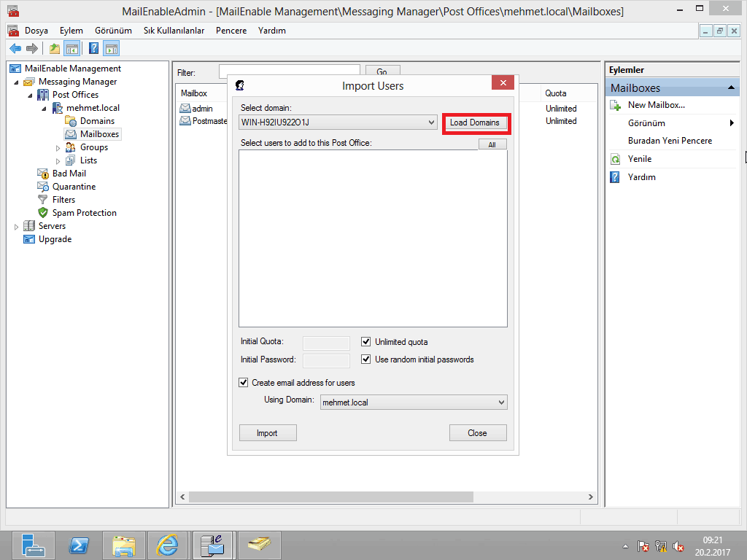Toggle Use random initial passwords checkbox

pyautogui.click(x=366, y=359)
